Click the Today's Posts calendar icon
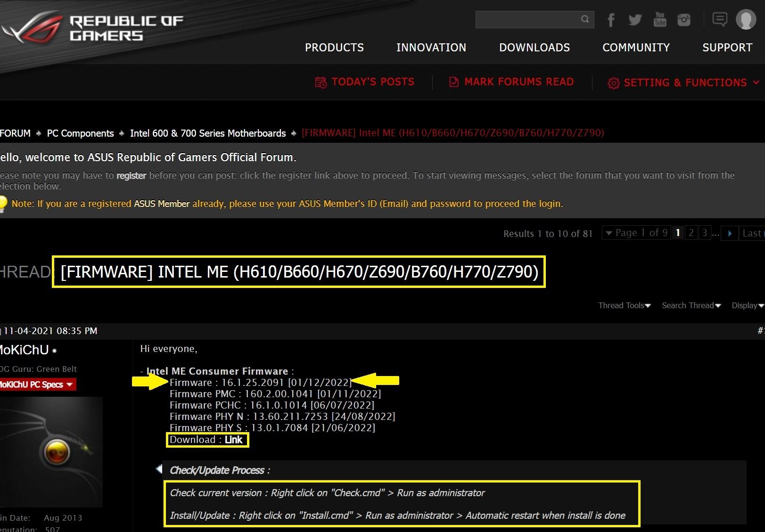This screenshot has height=532, width=765. pos(321,82)
